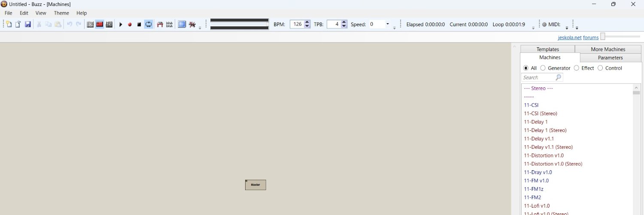
Task: Increase BPM with the up arrow
Action: (307, 22)
